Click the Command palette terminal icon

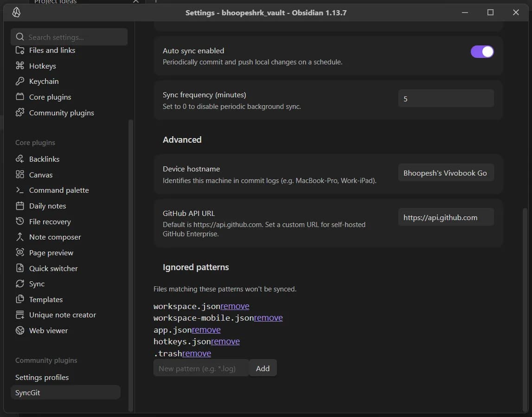(20, 190)
